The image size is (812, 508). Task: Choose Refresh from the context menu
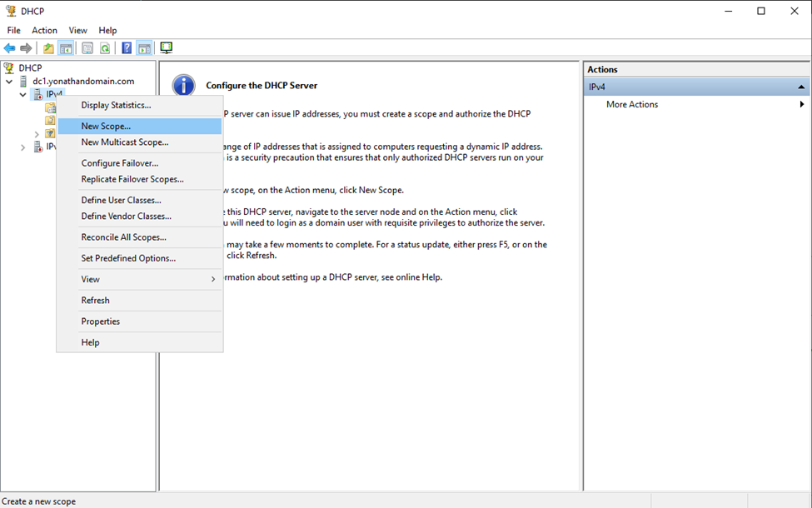[x=140, y=301]
